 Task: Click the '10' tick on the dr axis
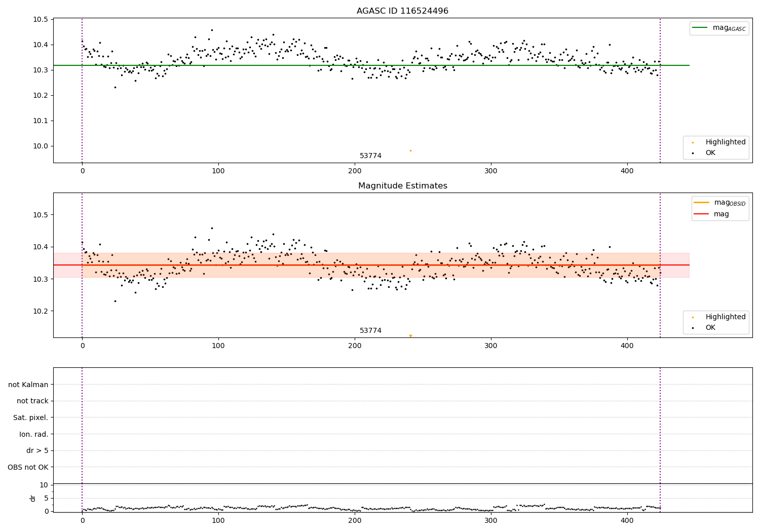click(44, 485)
